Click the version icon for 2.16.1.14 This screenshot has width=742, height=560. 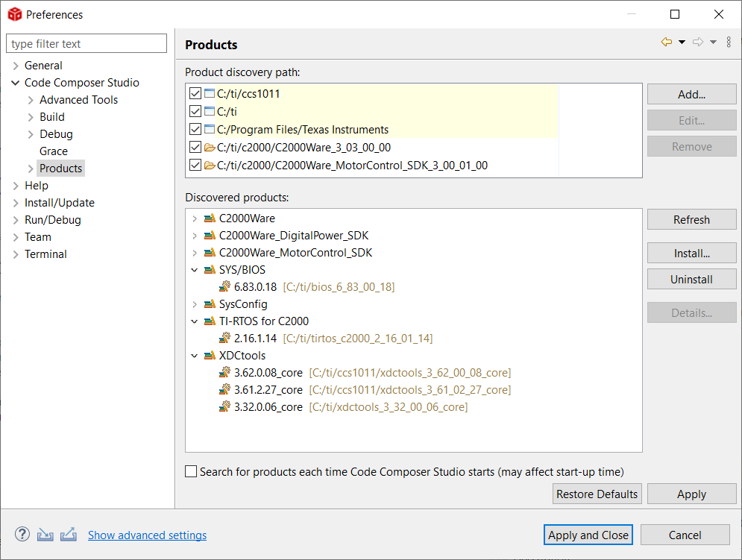224,338
